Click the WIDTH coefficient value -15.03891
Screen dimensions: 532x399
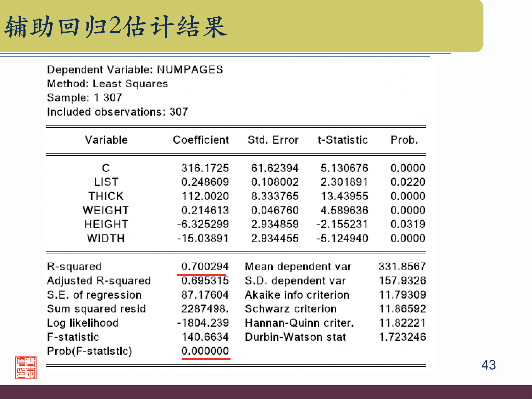[203, 238]
